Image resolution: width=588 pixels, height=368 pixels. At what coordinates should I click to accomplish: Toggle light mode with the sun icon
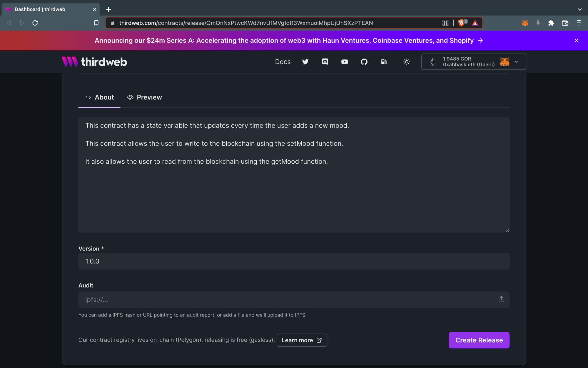tap(407, 62)
